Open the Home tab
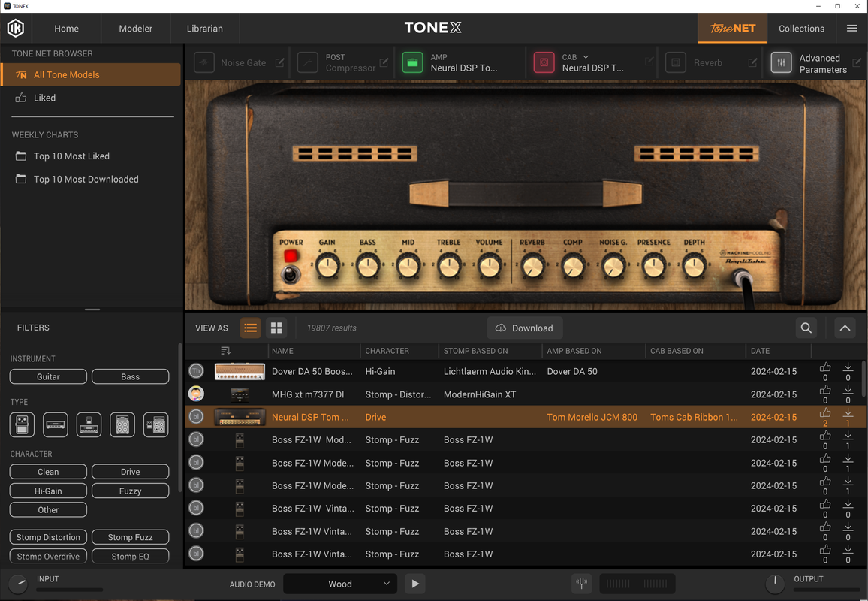 pos(66,29)
